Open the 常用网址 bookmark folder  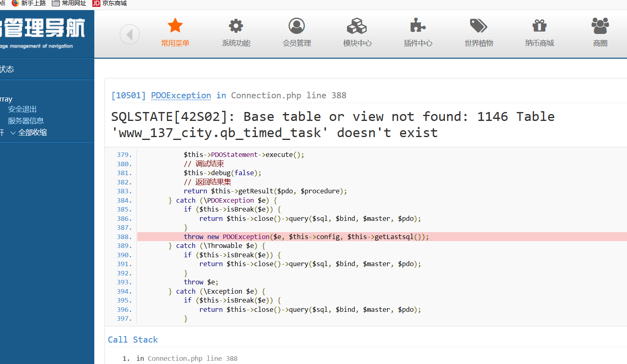click(x=69, y=3)
